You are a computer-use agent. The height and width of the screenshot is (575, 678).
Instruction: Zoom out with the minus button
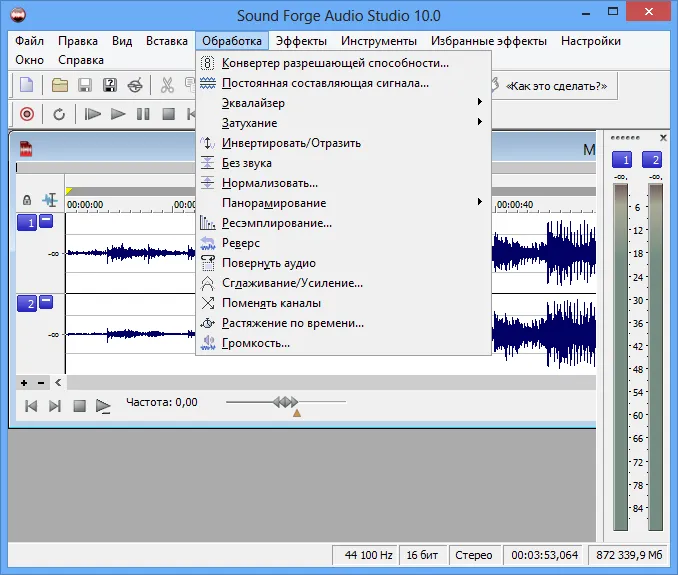(41, 383)
